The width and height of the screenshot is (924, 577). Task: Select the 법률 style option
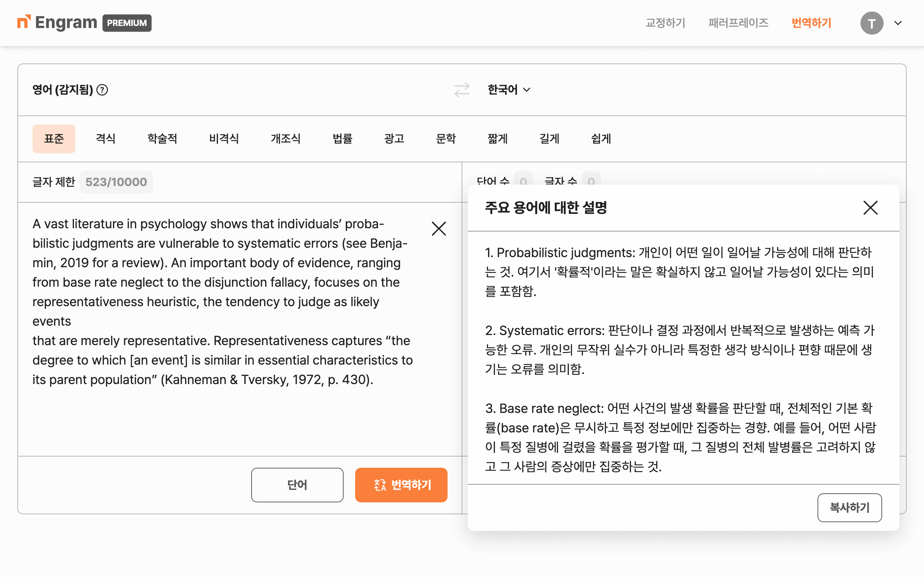pyautogui.click(x=342, y=138)
